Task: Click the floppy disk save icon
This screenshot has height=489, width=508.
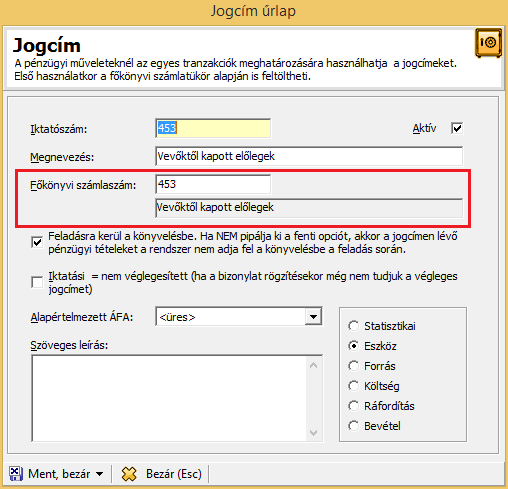Action: [x=16, y=474]
